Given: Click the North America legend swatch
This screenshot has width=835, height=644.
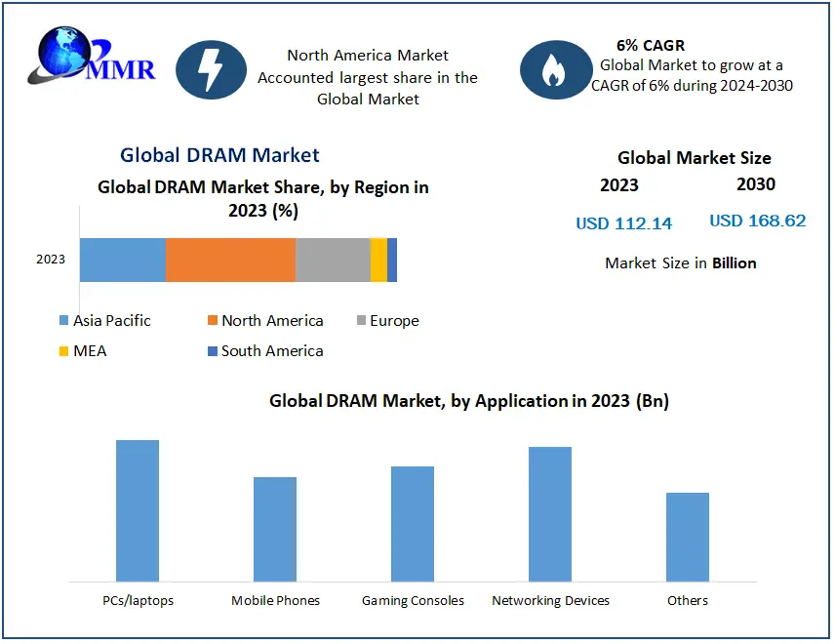Looking at the screenshot, I should (213, 321).
